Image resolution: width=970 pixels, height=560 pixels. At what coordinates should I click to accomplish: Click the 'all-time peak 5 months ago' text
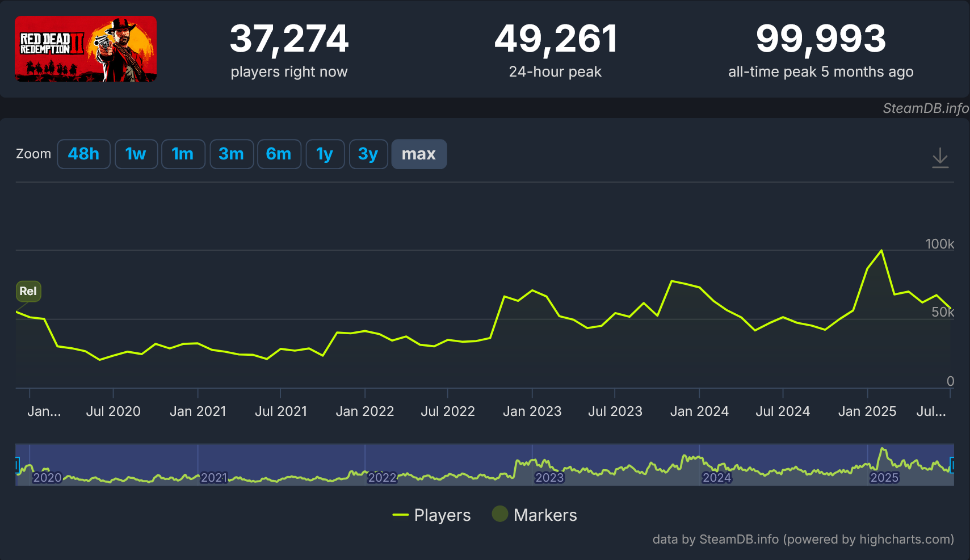click(x=821, y=71)
